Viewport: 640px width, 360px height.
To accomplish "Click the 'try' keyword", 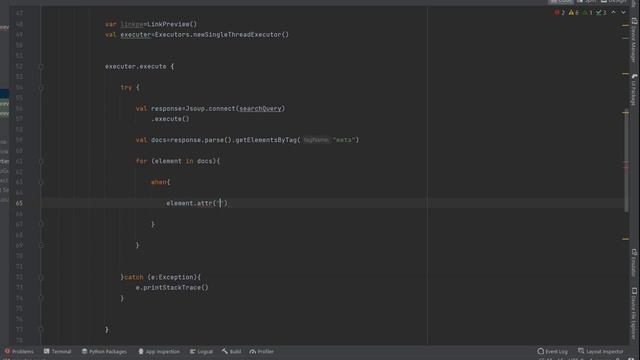I will (126, 87).
